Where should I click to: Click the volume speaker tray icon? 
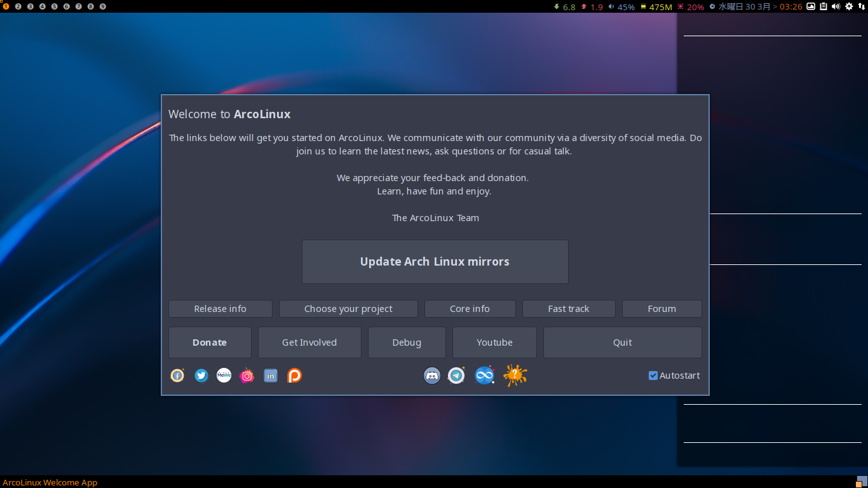(x=836, y=6)
